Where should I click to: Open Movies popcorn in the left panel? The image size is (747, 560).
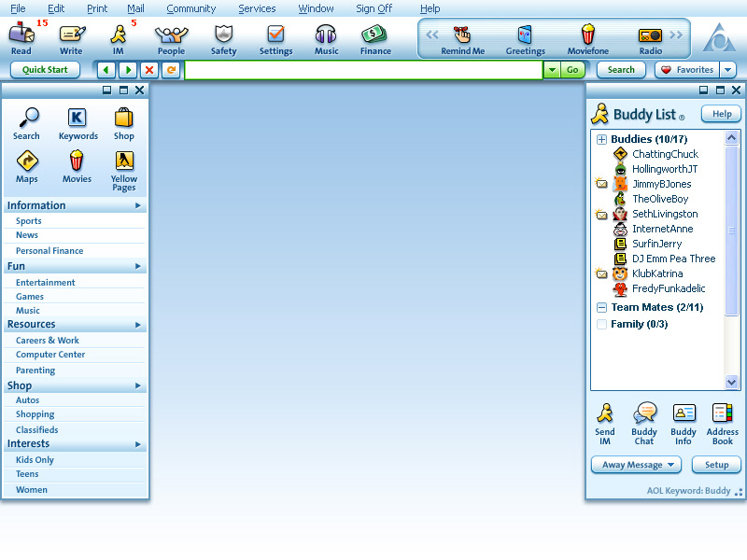pos(77,161)
